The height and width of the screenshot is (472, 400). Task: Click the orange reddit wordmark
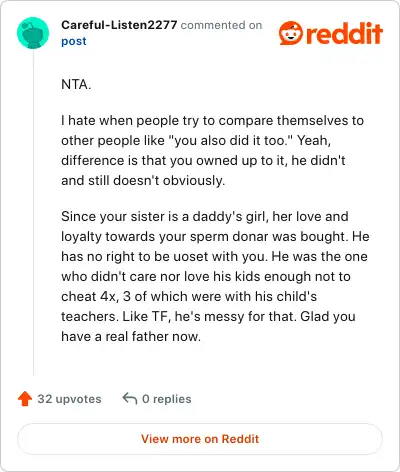point(344,33)
